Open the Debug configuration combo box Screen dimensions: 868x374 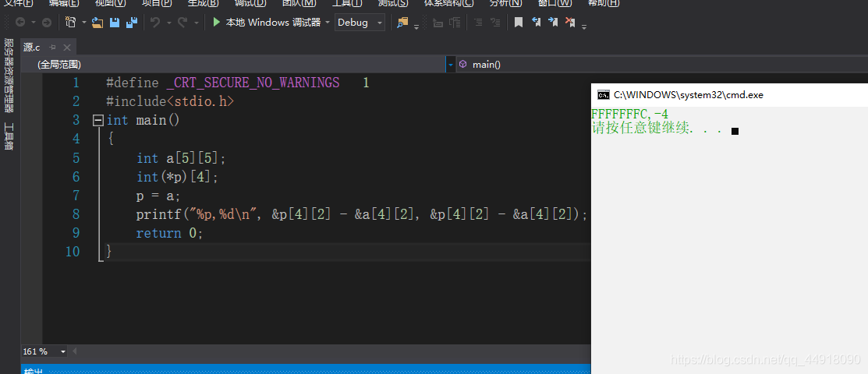[x=360, y=23]
